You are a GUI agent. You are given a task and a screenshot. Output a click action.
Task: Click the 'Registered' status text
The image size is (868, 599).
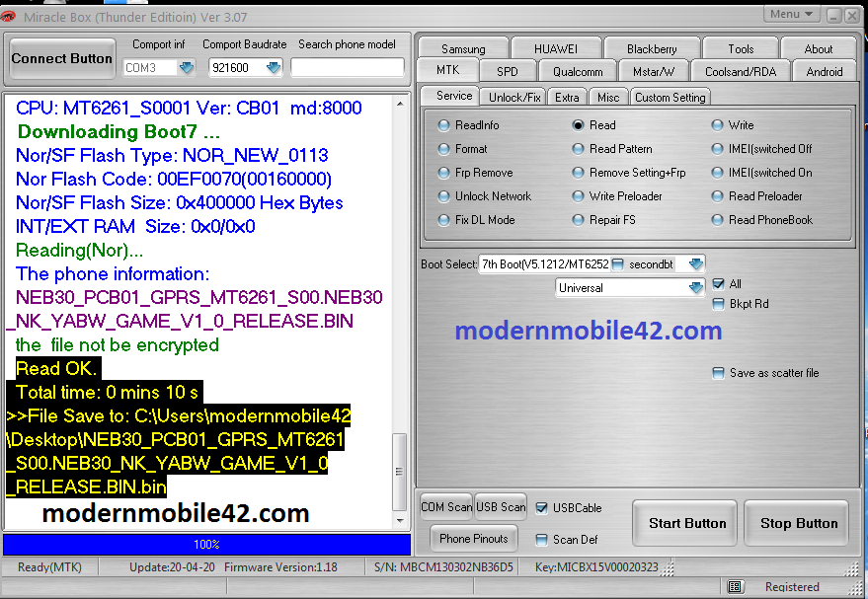(x=792, y=587)
